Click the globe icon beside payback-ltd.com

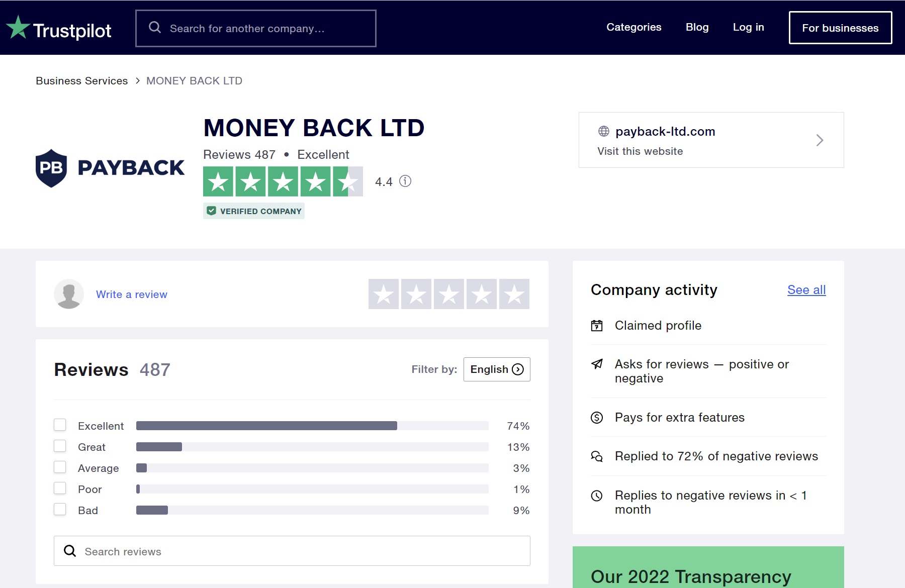click(603, 131)
